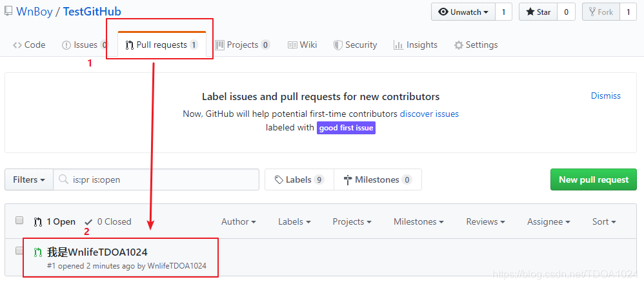Open author WnlifeTDOA1024 link in PR row
The image size is (644, 286).
click(177, 266)
